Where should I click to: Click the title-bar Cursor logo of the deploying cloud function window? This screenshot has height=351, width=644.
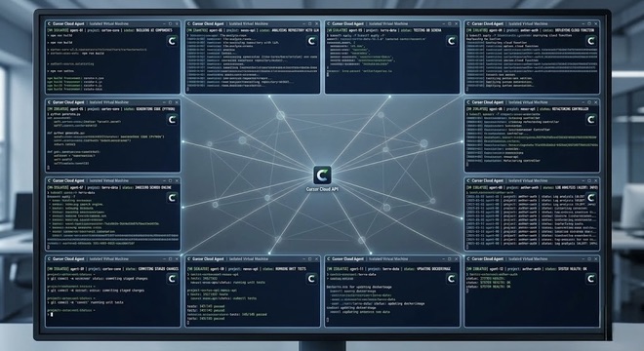coord(468,23)
